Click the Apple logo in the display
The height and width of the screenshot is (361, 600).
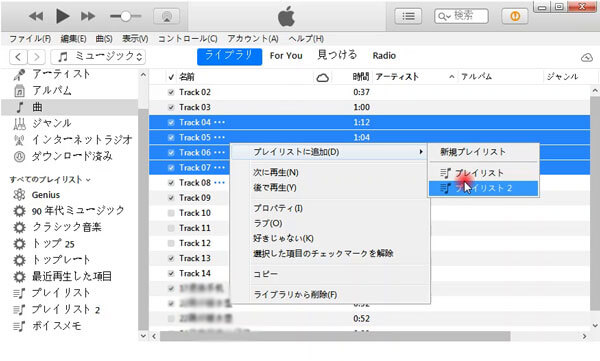(x=286, y=16)
